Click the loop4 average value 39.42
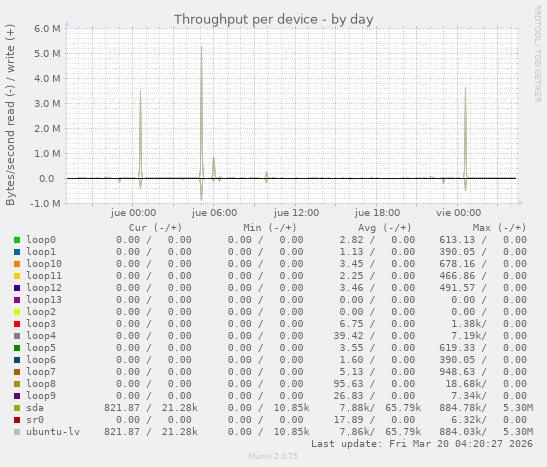The width and height of the screenshot is (547, 467). 348,336
